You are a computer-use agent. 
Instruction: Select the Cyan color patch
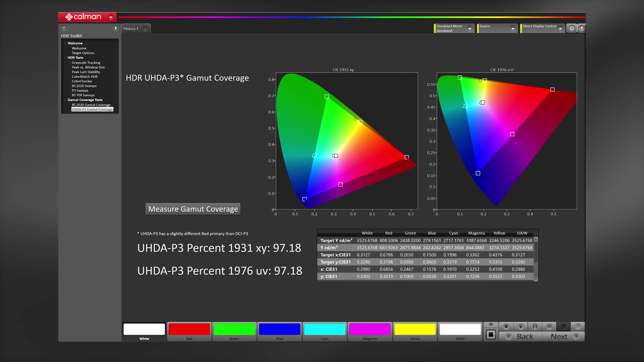[325, 331]
